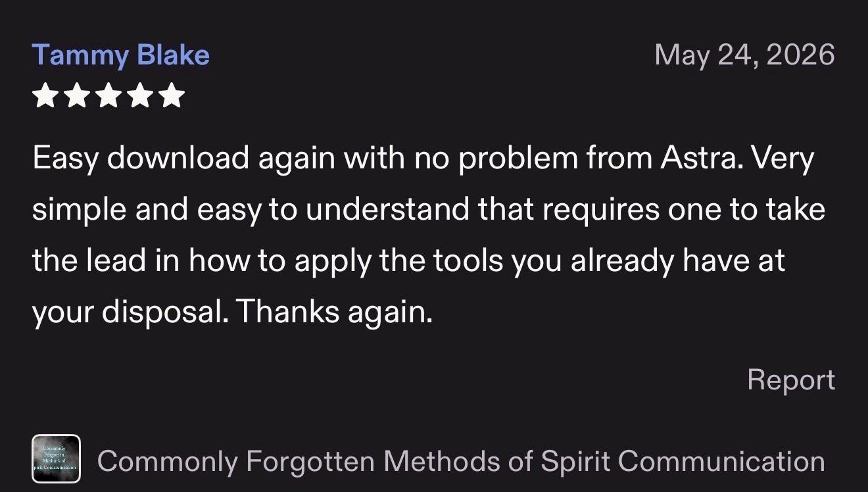868x492 pixels.
Task: Click the fourth rating star
Action: click(140, 95)
